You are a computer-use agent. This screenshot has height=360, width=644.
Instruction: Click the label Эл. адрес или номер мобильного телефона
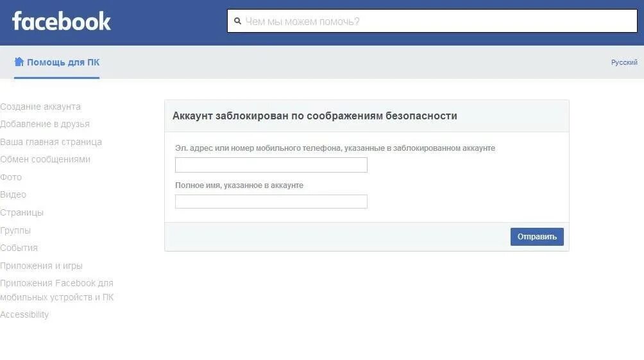(335, 148)
